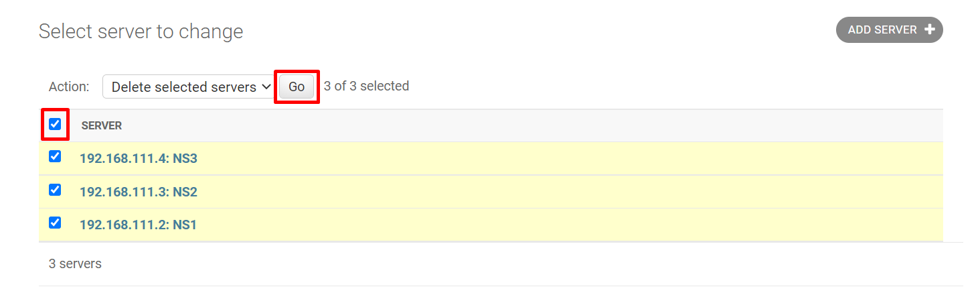Uncheck the 192.168.111.3: NS2 row checkbox
This screenshot has height=299, width=980.
[55, 190]
